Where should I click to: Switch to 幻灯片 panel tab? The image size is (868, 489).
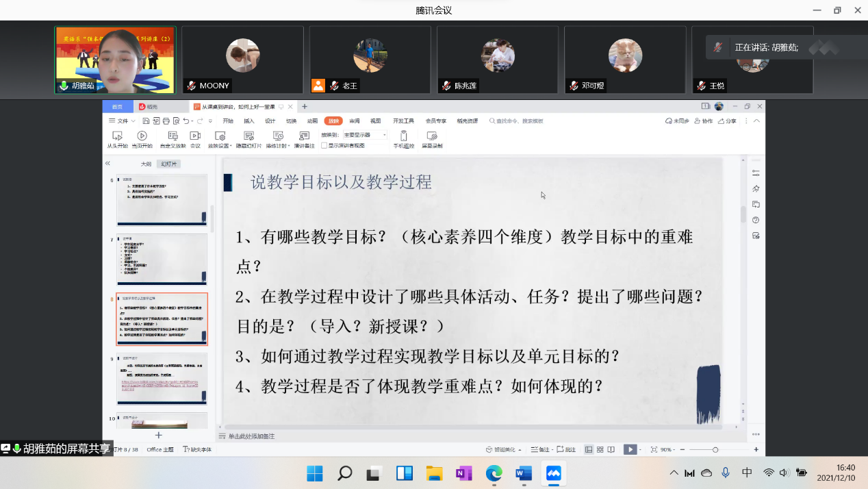click(168, 164)
